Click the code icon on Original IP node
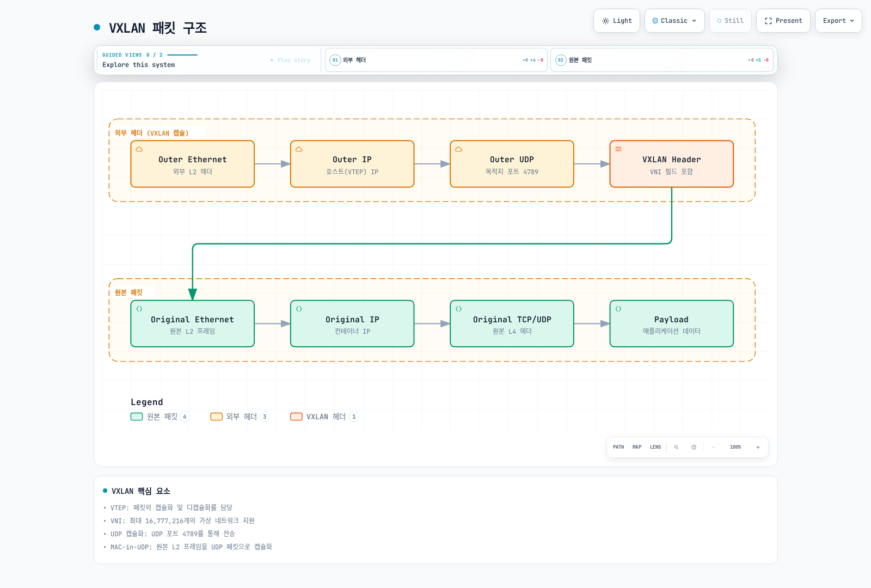871x588 pixels. [x=299, y=309]
